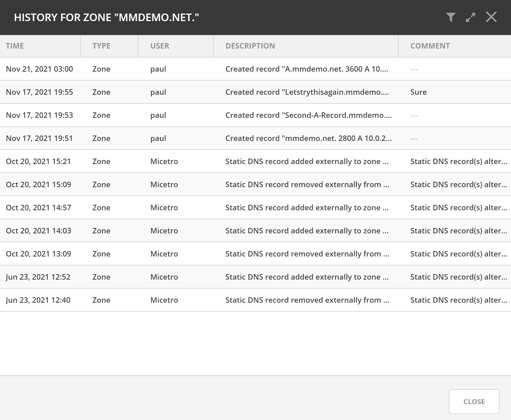Click the DESCRIPTION column header
This screenshot has width=511, height=420.
coord(250,46)
